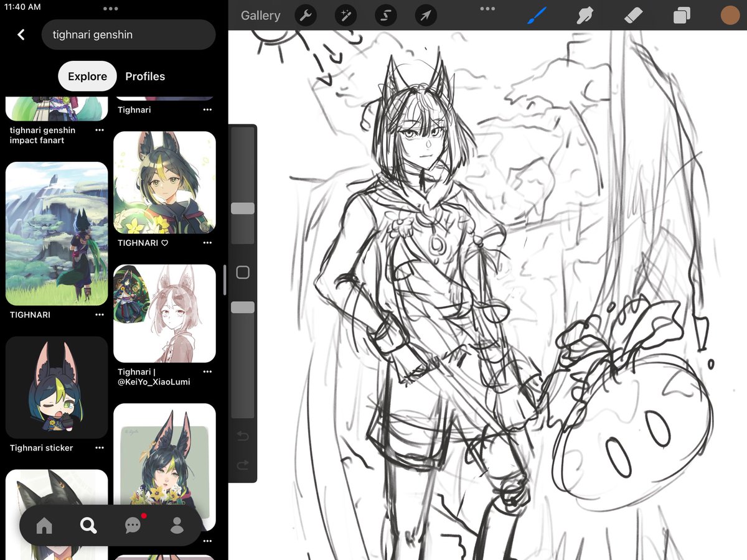
Task: Select the Explore tab
Action: [x=87, y=77]
